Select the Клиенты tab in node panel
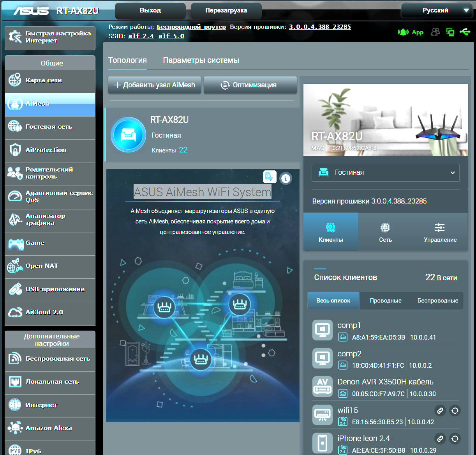This screenshot has height=455, width=476. [331, 232]
